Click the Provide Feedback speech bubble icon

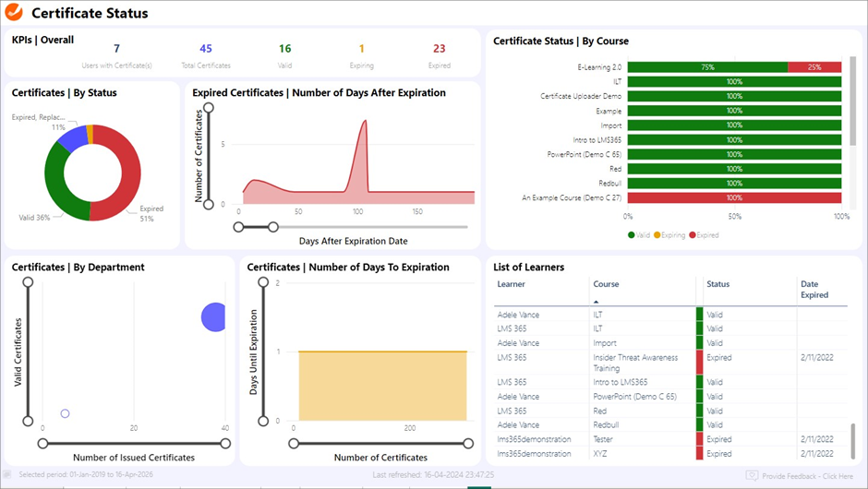[753, 475]
